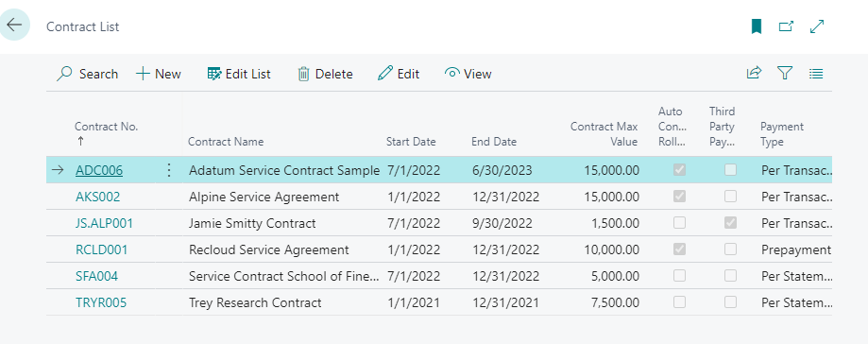Open Auto Con... Roll... column header
This screenshot has height=344, width=868.
pyautogui.click(x=672, y=127)
